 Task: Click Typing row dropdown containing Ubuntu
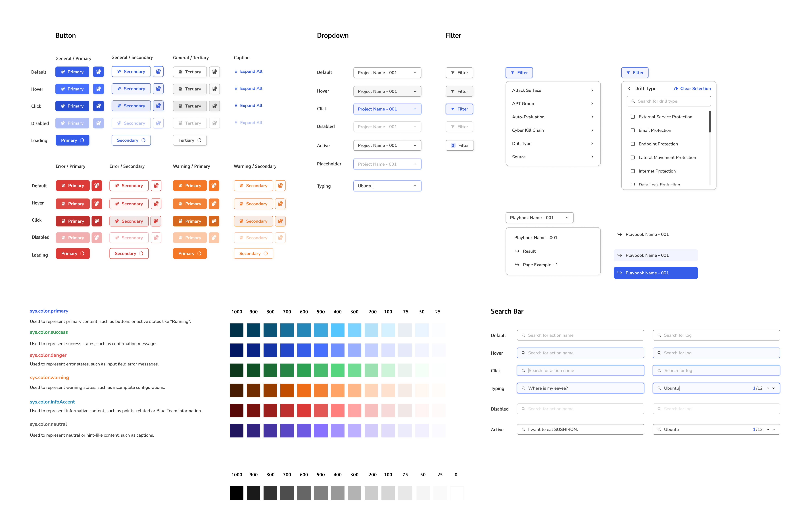387,186
